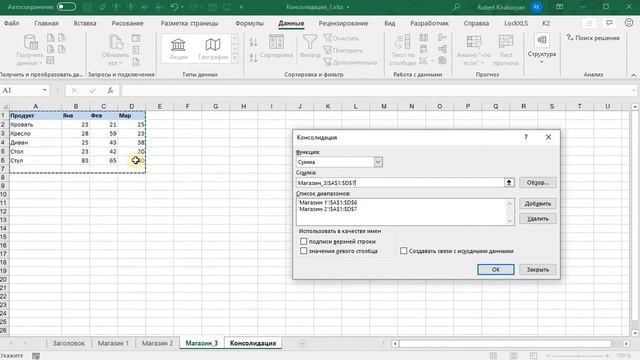Open the Магазин 1 sheet tab
Viewport: 640px width, 360px height.
click(x=113, y=343)
